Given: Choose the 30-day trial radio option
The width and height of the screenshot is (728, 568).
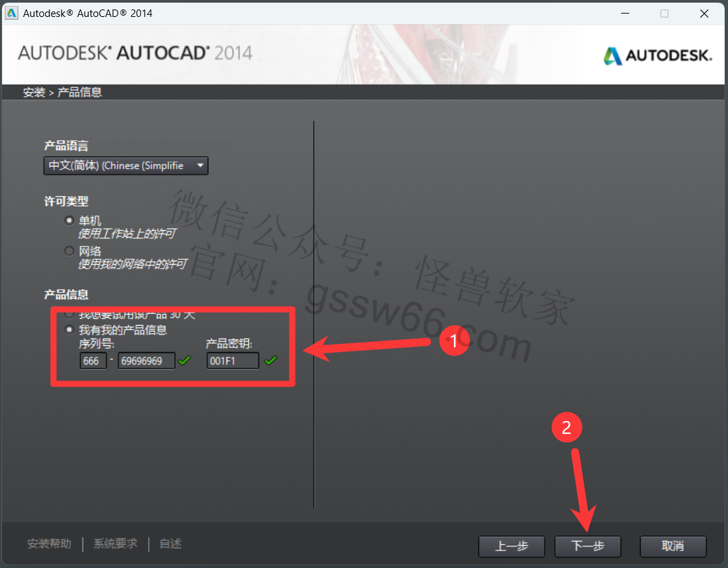Looking at the screenshot, I should 69,315.
